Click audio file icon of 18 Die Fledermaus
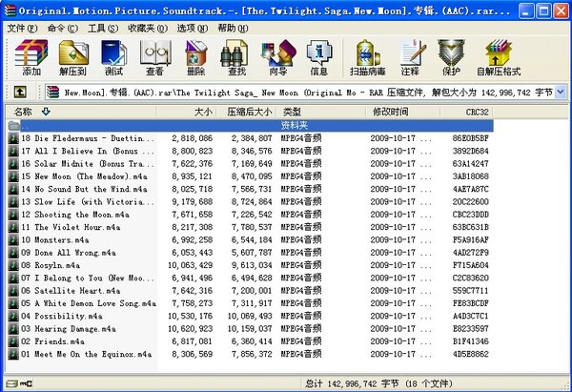 tap(13, 138)
